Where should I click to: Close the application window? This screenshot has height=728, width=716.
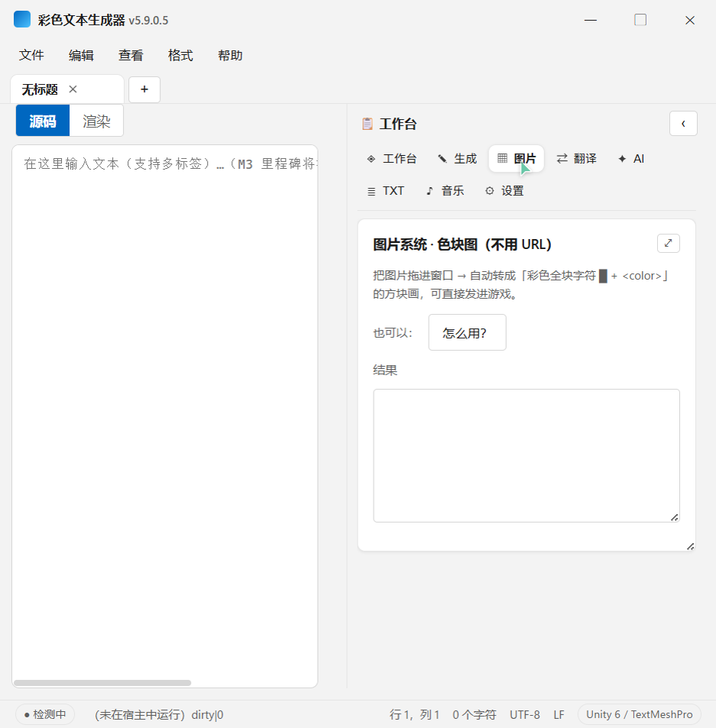[x=690, y=20]
